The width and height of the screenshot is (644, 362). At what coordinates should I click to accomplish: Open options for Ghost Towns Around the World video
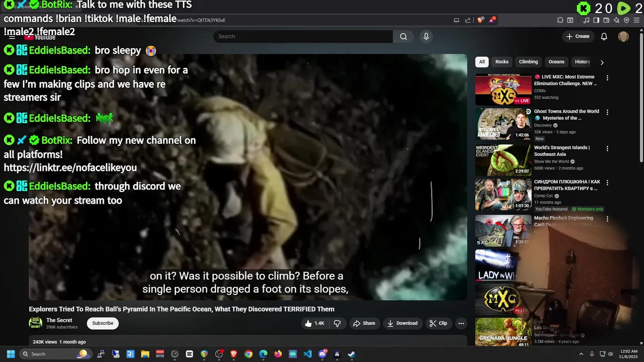coord(607,112)
